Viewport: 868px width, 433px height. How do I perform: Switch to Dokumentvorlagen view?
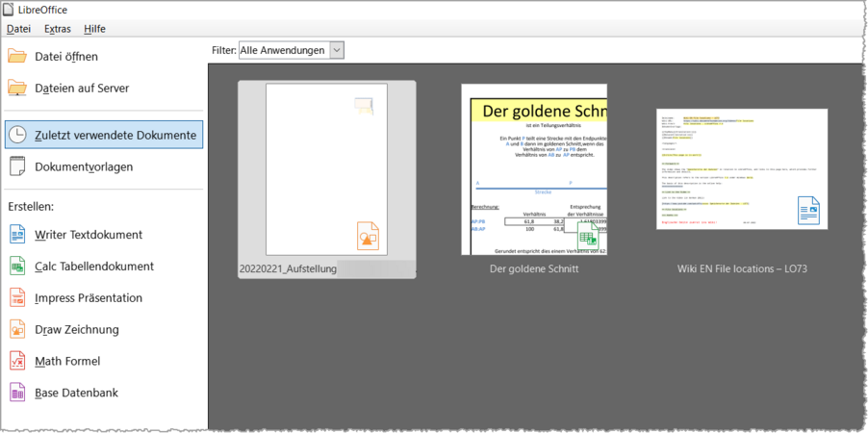[84, 166]
